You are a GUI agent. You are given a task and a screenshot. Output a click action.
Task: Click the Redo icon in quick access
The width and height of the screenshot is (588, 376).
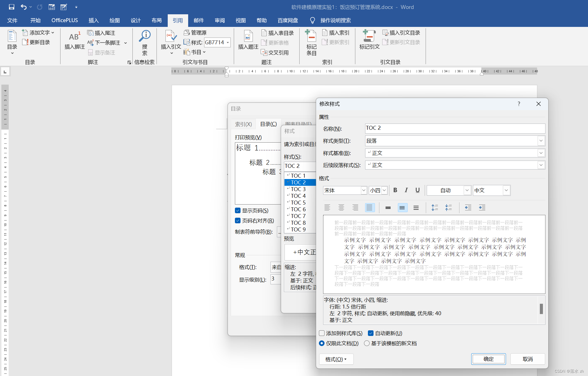pos(39,7)
